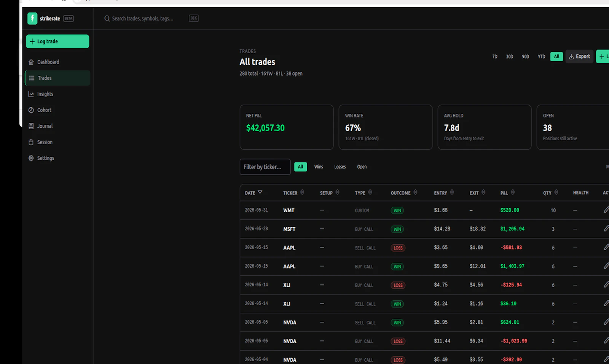This screenshot has width=609, height=364.
Task: Edit the AAPL SELL CALL trade
Action: point(606,247)
